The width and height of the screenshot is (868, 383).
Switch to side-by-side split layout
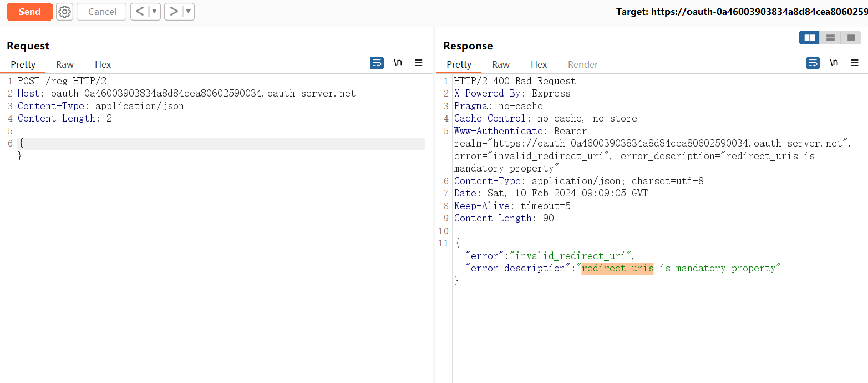tap(809, 38)
